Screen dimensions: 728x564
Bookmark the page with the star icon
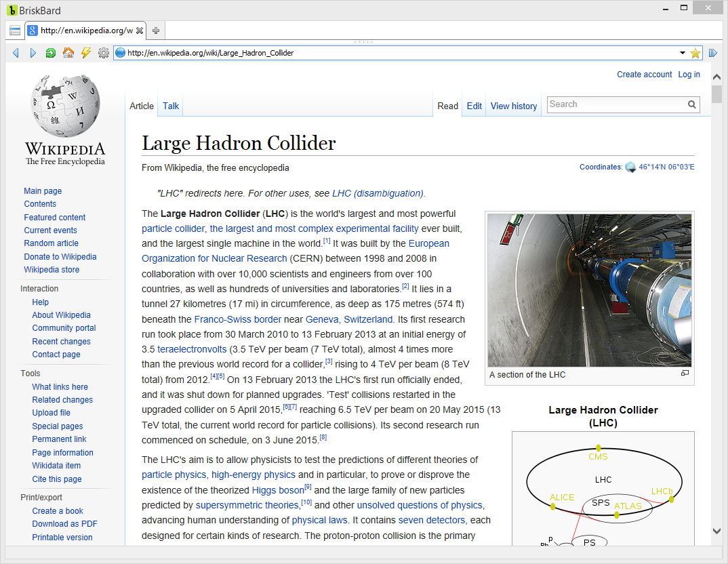(695, 53)
